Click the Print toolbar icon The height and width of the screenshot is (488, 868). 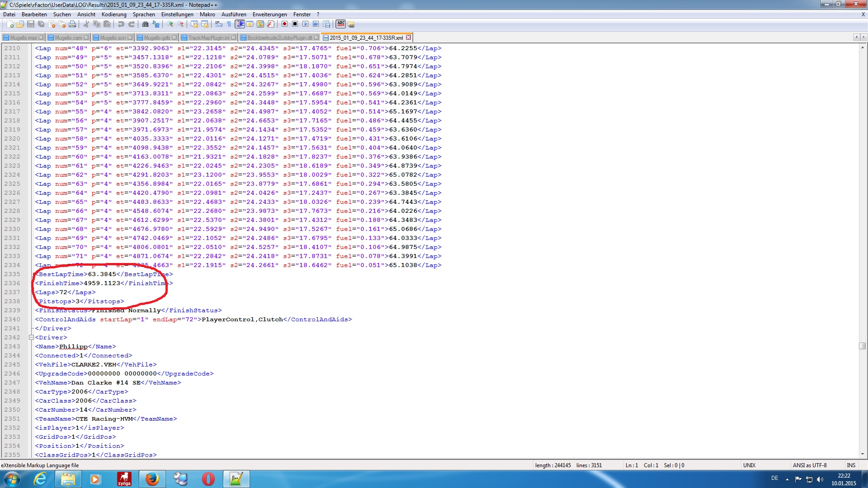(x=72, y=24)
